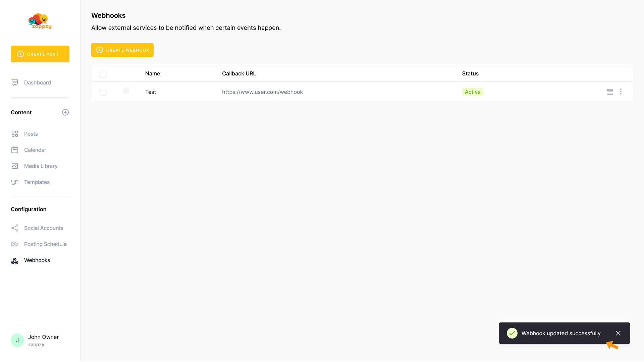The height and width of the screenshot is (362, 644).
Task: Dismiss the webhook updated notification
Action: point(618,333)
